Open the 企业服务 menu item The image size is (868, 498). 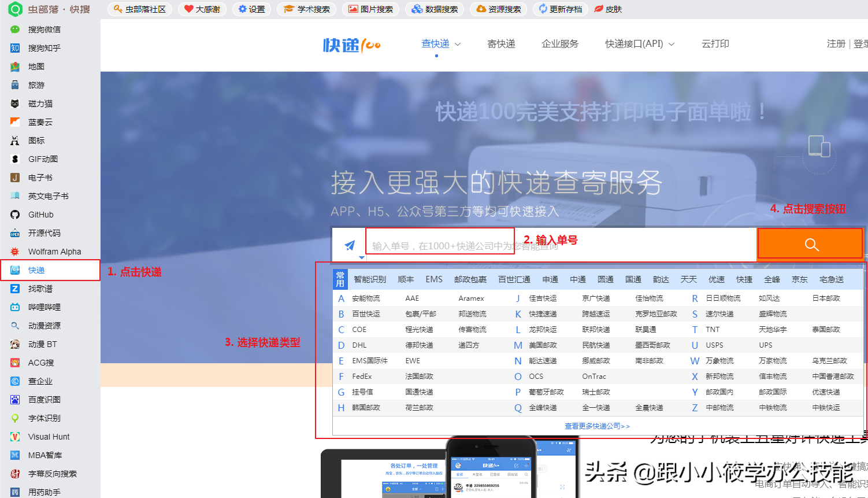[x=560, y=44]
